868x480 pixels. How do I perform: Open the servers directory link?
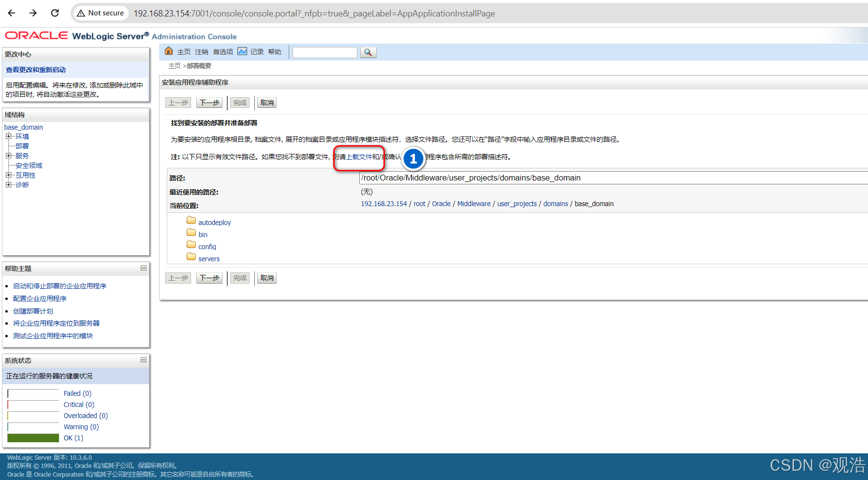(x=209, y=259)
